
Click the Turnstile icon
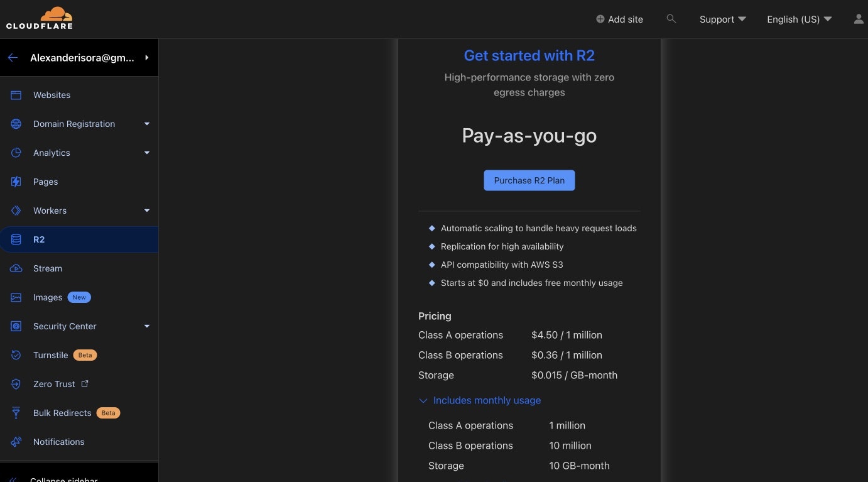(16, 355)
